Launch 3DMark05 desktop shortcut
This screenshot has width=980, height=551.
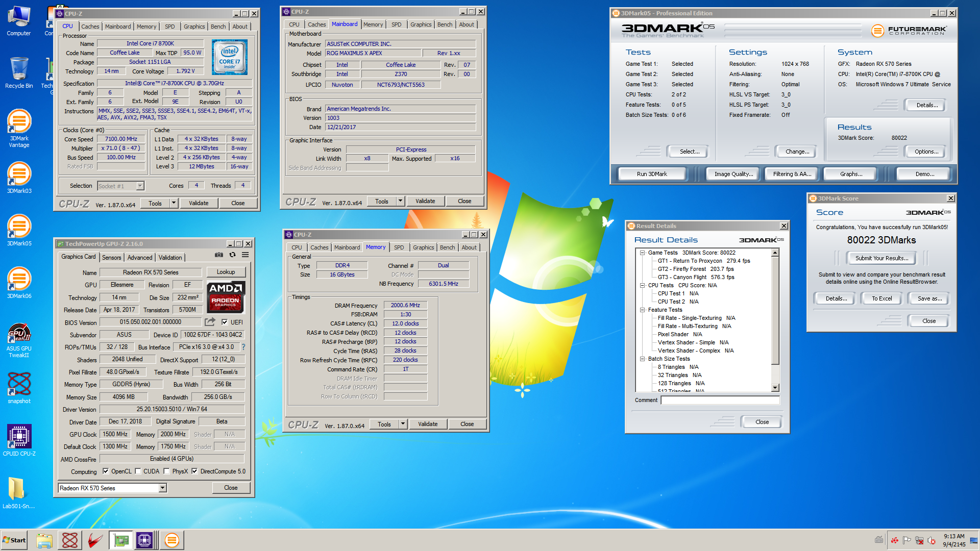pos(19,230)
